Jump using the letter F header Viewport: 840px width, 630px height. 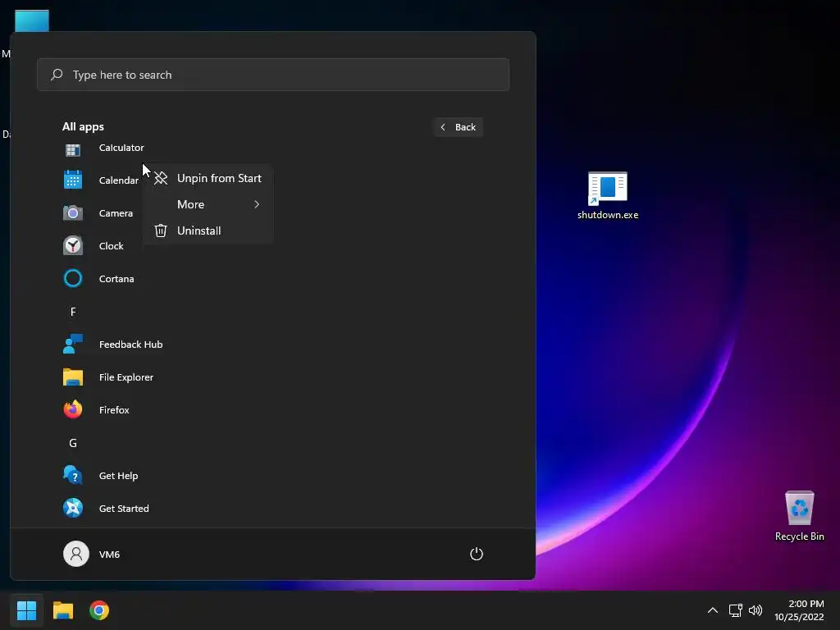point(73,312)
